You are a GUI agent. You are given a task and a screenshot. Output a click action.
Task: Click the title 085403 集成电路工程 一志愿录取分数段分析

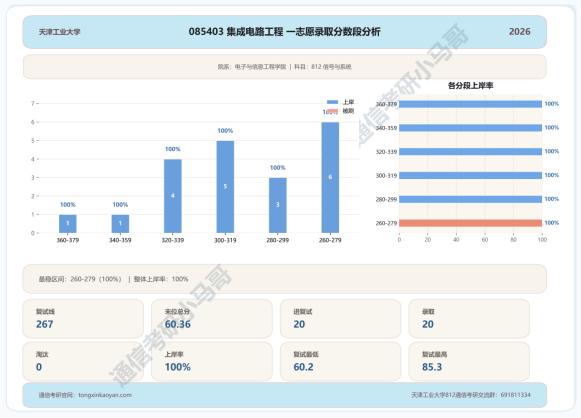[285, 32]
